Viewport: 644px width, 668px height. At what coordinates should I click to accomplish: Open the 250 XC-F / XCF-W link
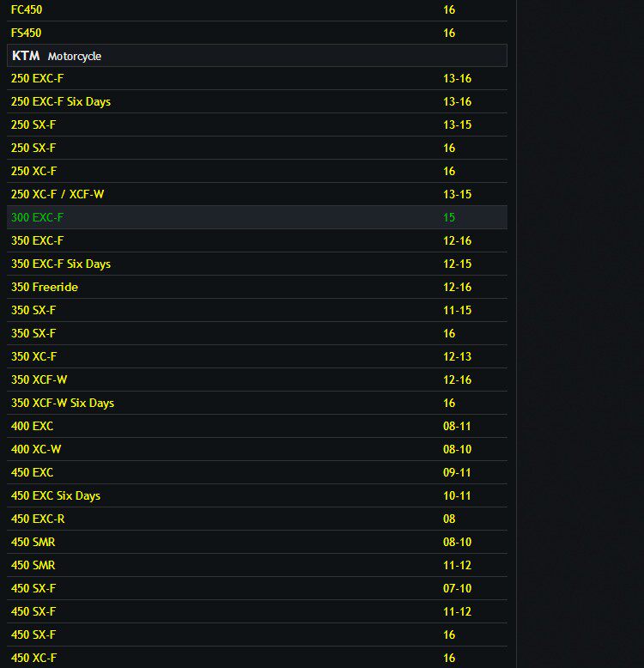tap(58, 194)
